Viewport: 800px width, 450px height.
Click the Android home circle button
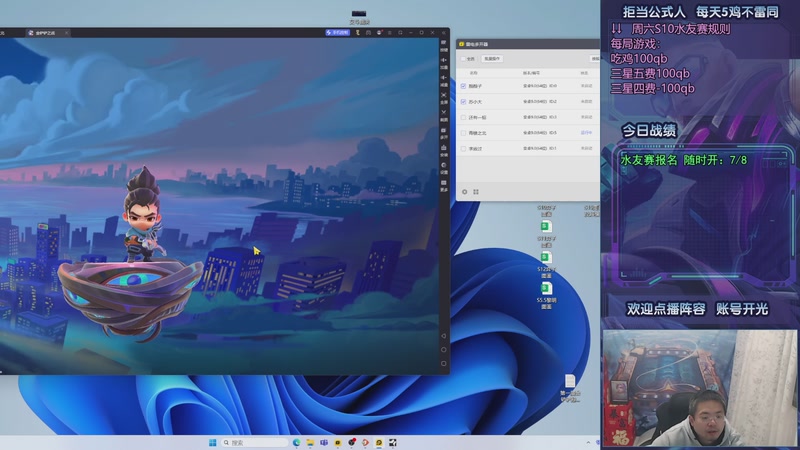pos(443,349)
